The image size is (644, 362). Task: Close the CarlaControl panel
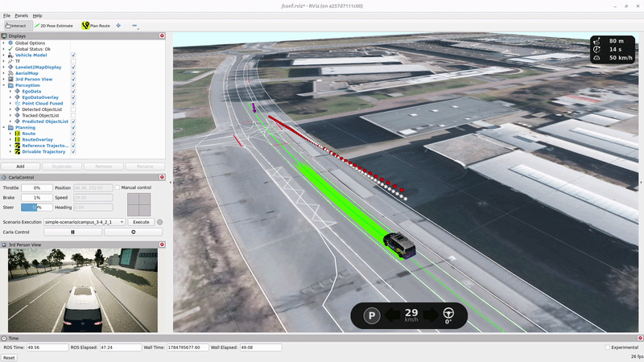click(x=162, y=177)
